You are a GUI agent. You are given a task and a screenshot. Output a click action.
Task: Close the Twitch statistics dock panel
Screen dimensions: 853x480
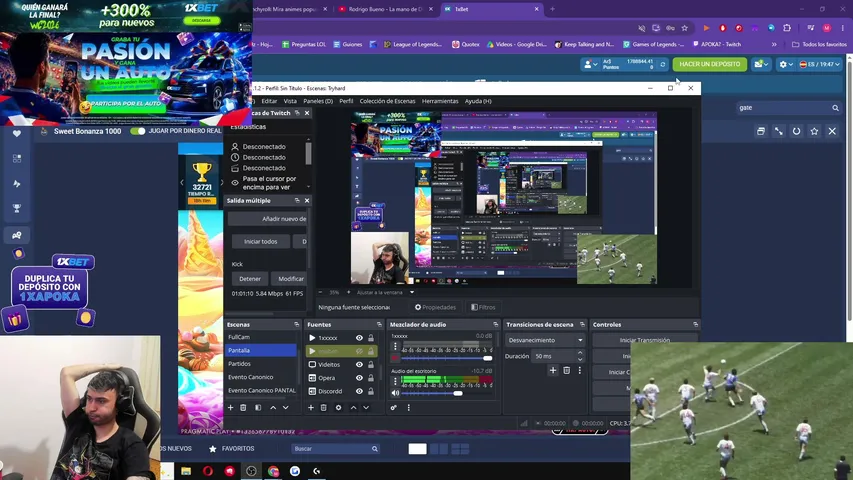tap(307, 113)
